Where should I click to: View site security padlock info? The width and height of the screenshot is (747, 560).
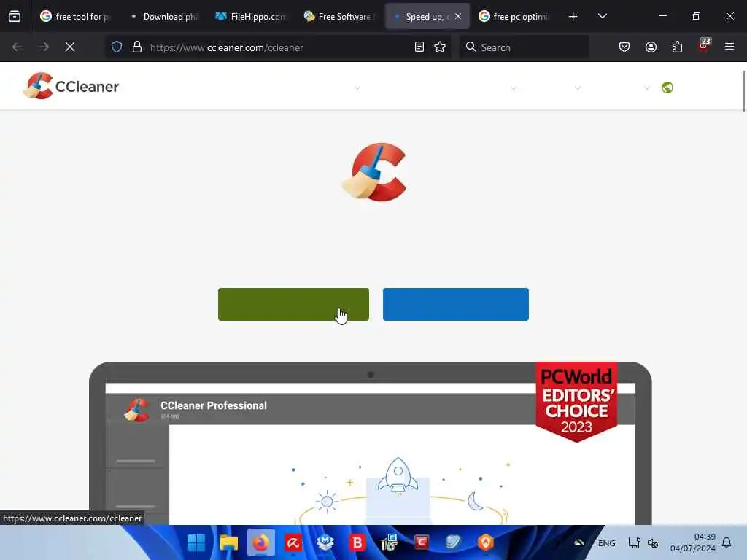click(x=136, y=47)
